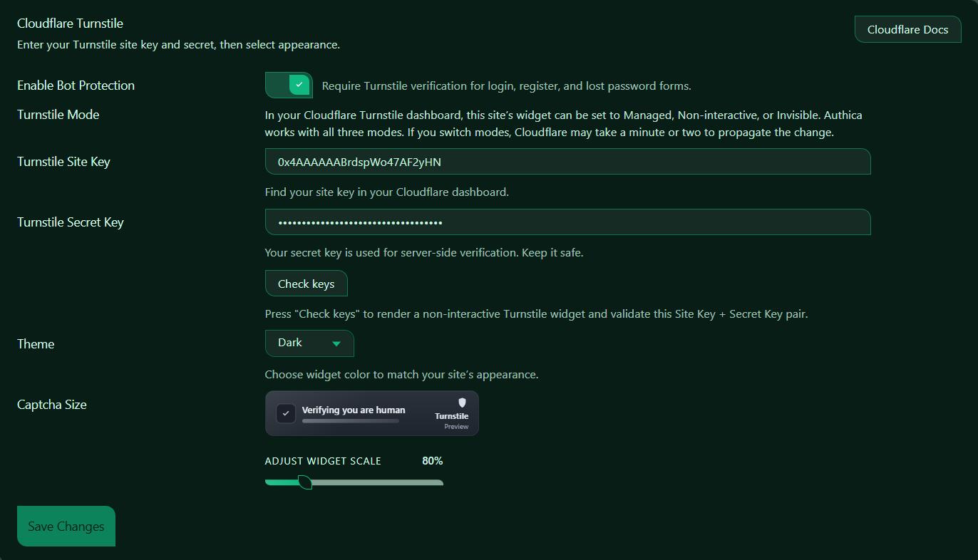
Task: Click the unfilled gray part of scale slider
Action: point(378,482)
